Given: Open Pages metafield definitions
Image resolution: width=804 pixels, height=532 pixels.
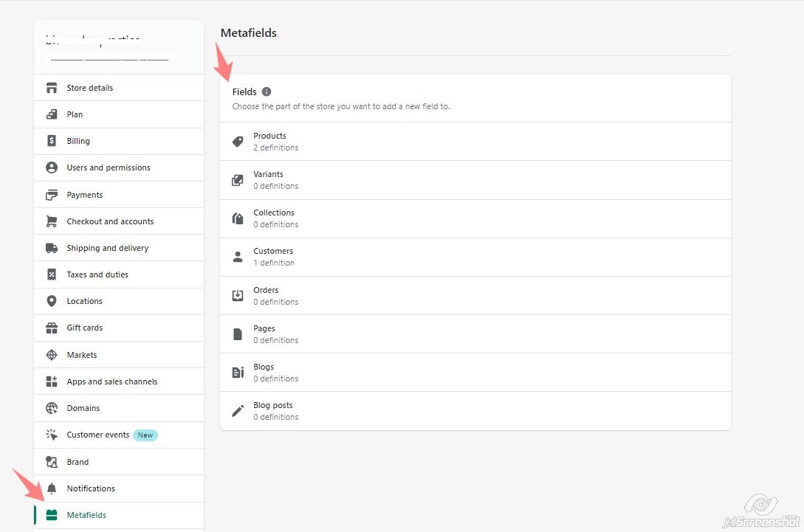Looking at the screenshot, I should tap(475, 334).
